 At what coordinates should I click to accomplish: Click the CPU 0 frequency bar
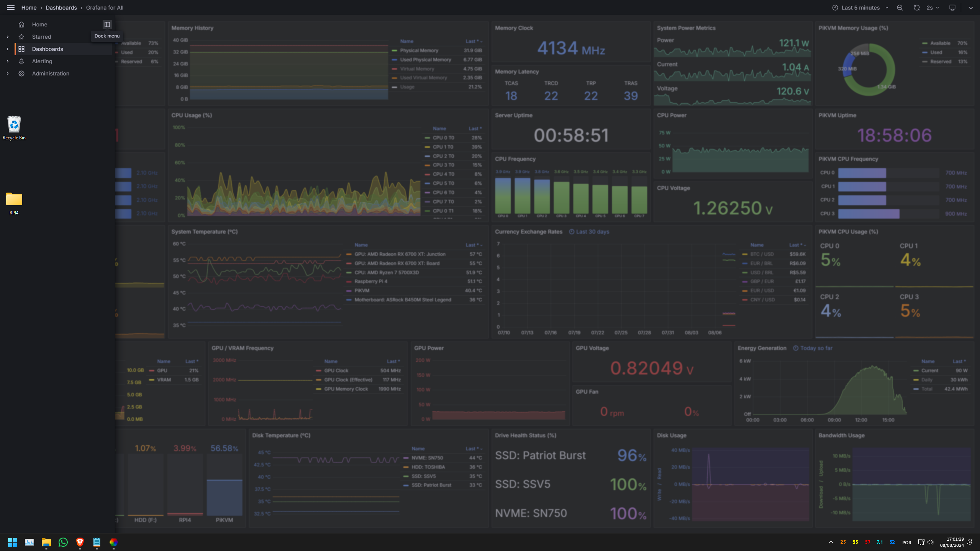coord(503,195)
